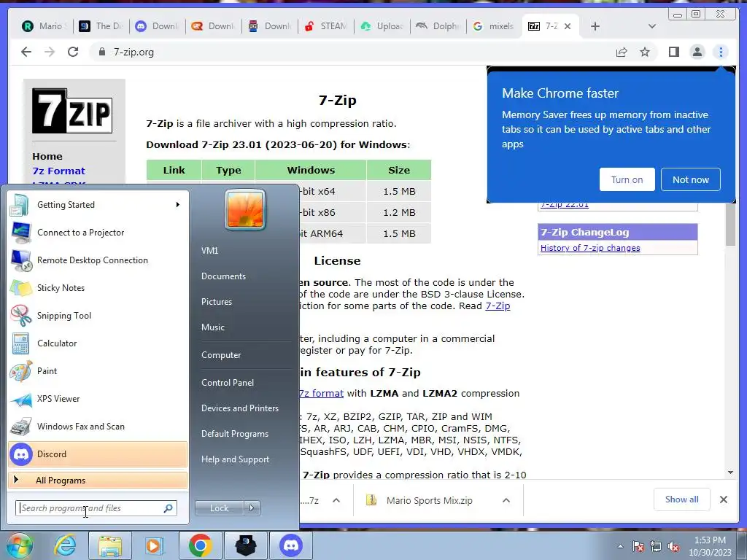Switch to Chrome on the taskbar
The height and width of the screenshot is (560, 747).
200,545
